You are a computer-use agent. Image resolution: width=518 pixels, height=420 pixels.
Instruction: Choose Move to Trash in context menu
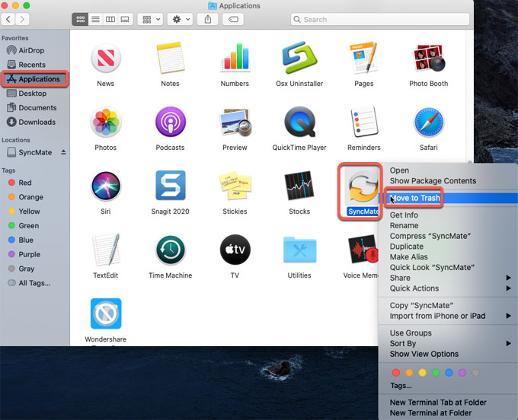(448, 198)
